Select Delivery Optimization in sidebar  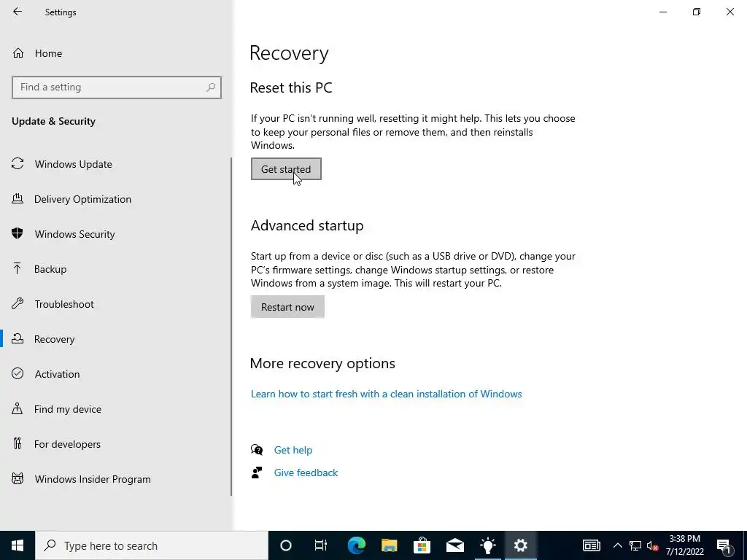tap(82, 199)
